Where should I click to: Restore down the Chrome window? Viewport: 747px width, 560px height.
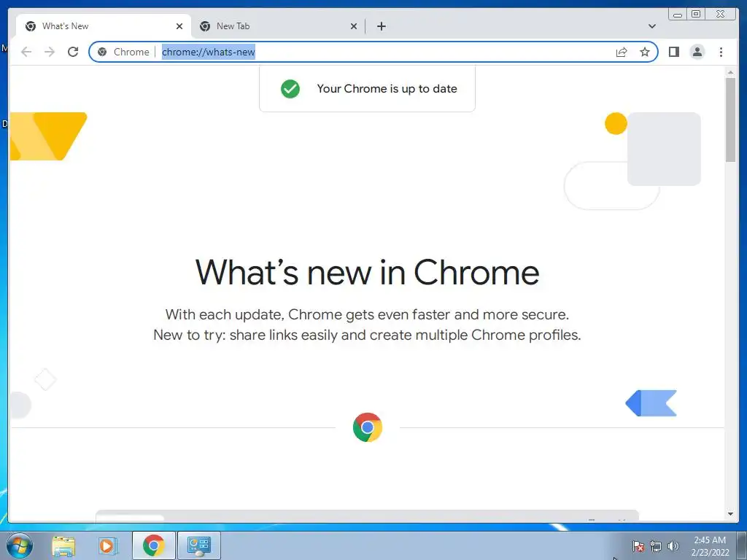coord(695,15)
